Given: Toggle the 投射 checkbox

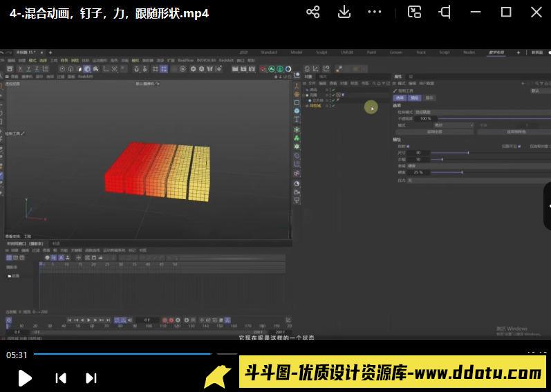Looking at the screenshot, I should pyautogui.click(x=408, y=147).
